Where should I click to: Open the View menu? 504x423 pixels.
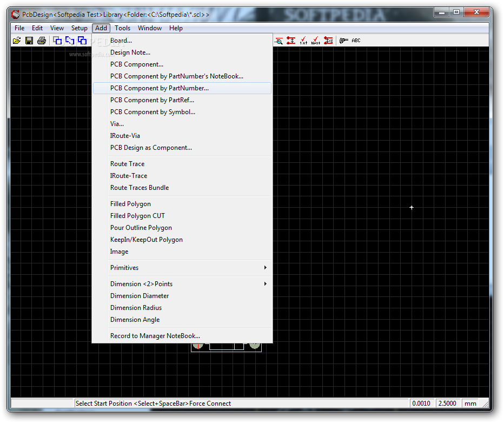(57, 28)
